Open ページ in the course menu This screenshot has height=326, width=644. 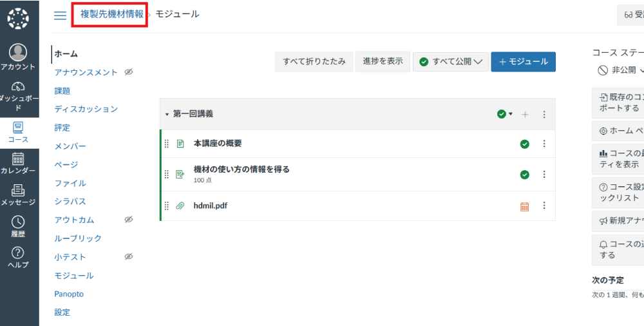point(66,164)
